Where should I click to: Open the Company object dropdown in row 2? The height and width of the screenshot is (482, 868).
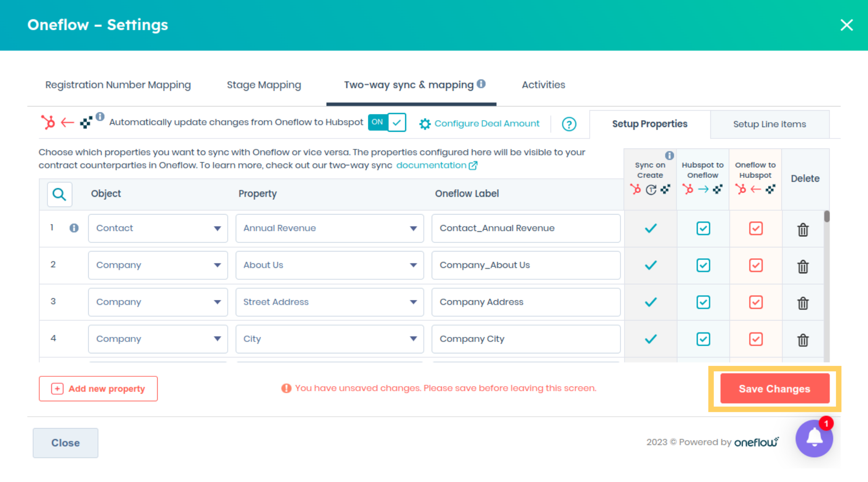click(x=158, y=265)
